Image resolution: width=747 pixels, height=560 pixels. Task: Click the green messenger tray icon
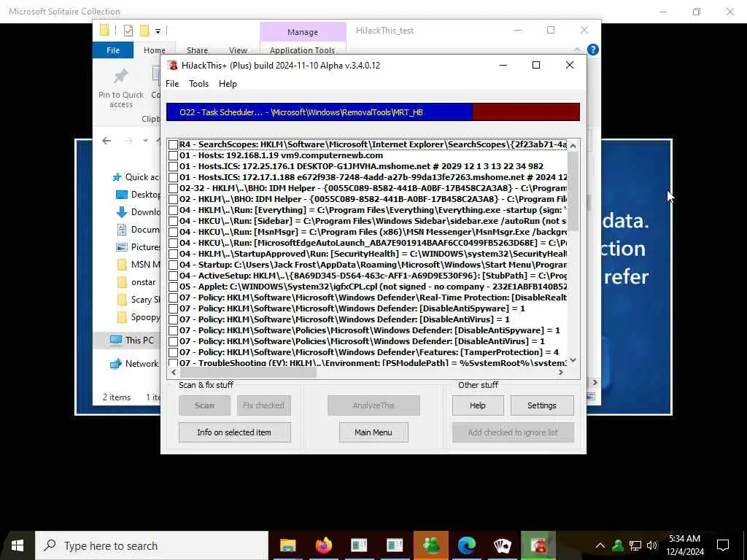(618, 545)
